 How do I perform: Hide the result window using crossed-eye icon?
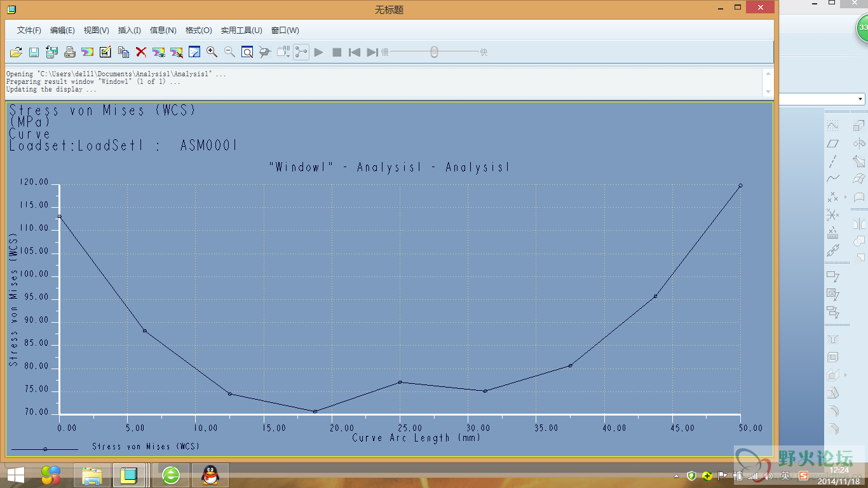point(177,52)
